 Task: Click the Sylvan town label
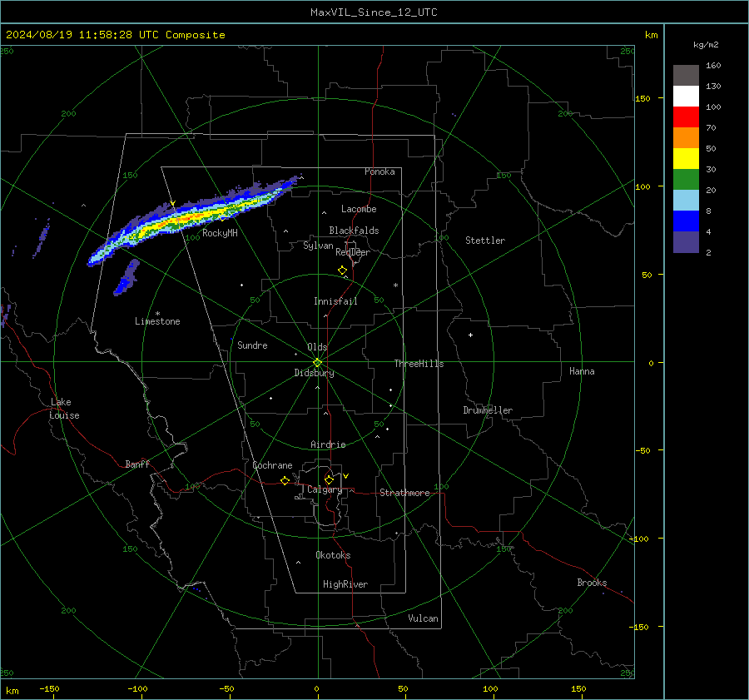(x=318, y=246)
